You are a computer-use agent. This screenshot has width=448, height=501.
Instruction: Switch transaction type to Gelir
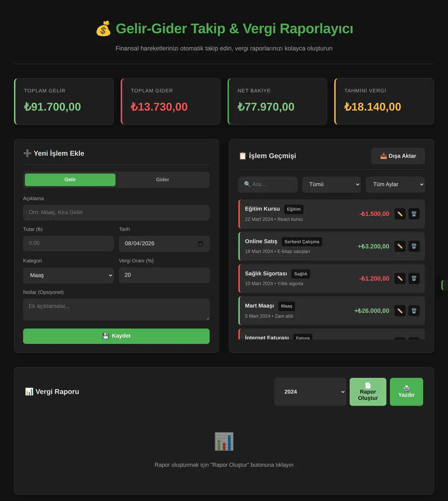tap(70, 180)
